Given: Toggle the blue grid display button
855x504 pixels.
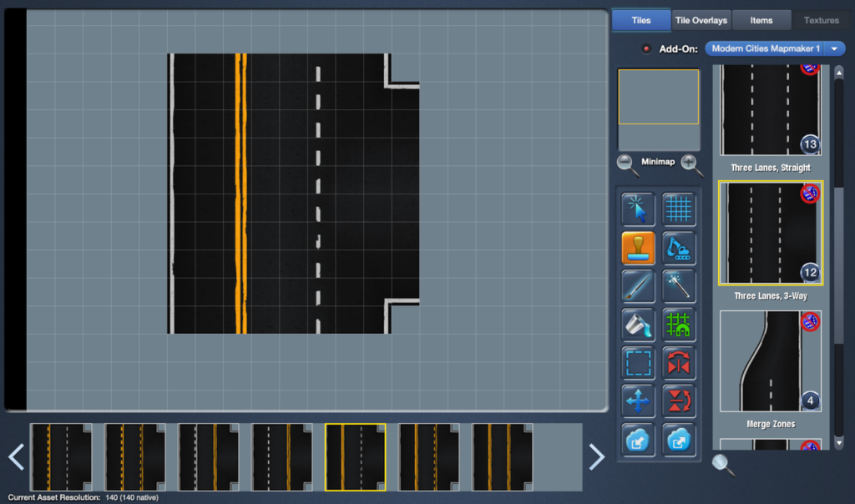Looking at the screenshot, I should click(679, 209).
